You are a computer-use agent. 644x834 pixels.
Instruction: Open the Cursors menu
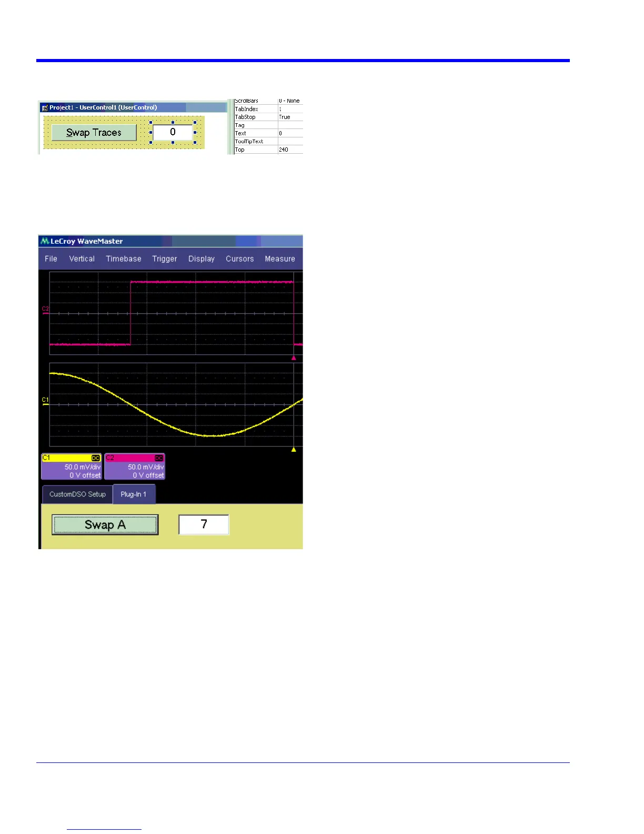tap(240, 259)
